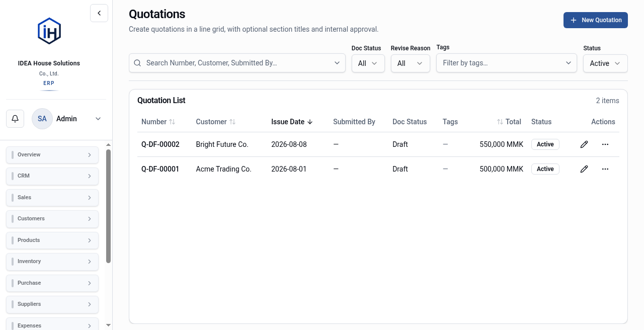Screen dimensions: 644x330
Task: Click Active status badge for Q-DF-00002
Action: (x=545, y=144)
